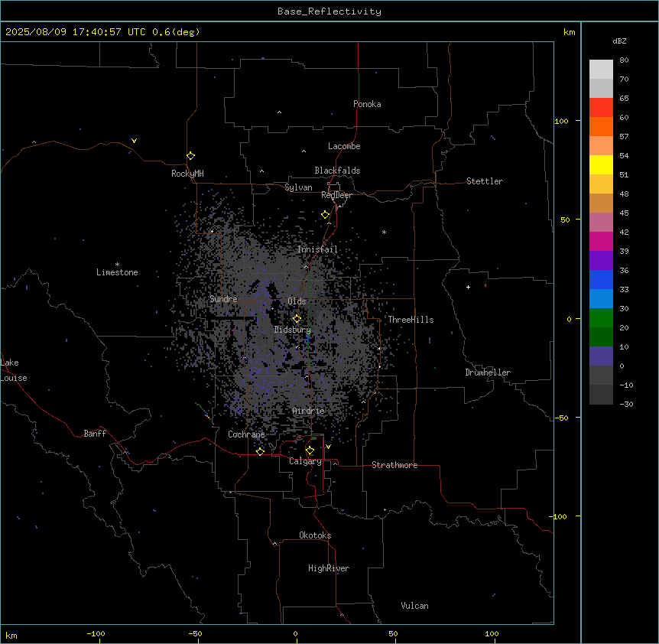Click the HighRiver label
Image resolution: width=659 pixels, height=644 pixels.
pyautogui.click(x=329, y=568)
